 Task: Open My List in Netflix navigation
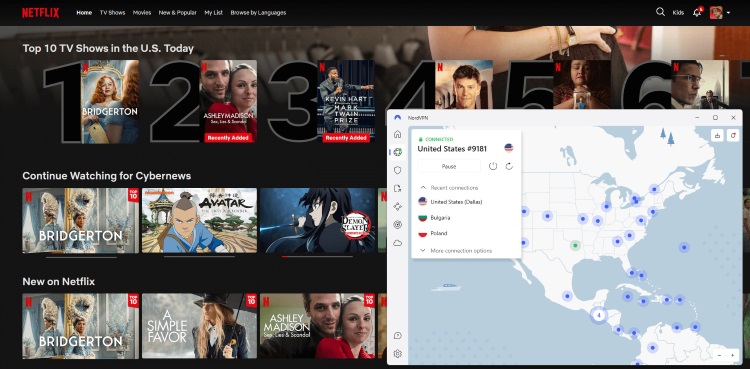pyautogui.click(x=213, y=13)
